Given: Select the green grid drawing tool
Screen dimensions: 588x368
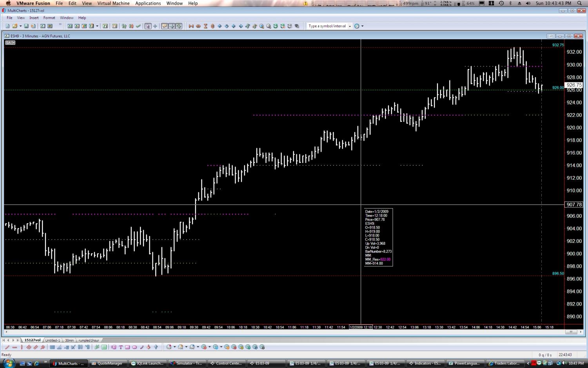Looking at the screenshot, I should (104, 347).
